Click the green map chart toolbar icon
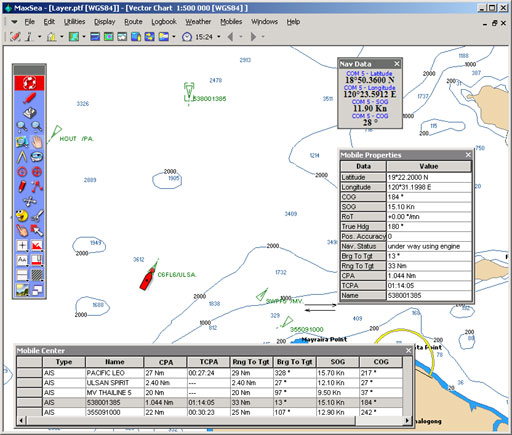512x435 pixels. click(x=74, y=36)
